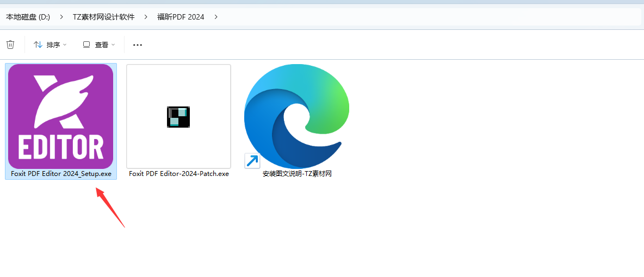Select the Foxit Patch exe icon
Screen dimensions: 644x277
pos(178,117)
